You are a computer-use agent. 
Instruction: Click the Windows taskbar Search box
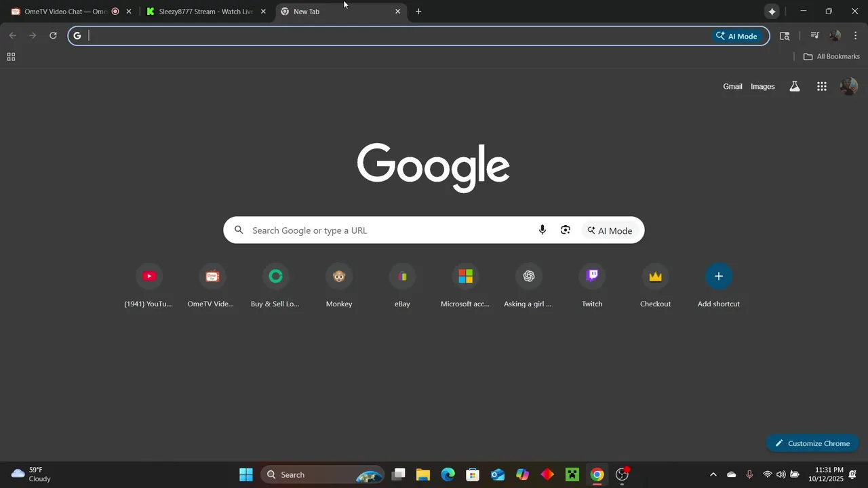pyautogui.click(x=323, y=474)
